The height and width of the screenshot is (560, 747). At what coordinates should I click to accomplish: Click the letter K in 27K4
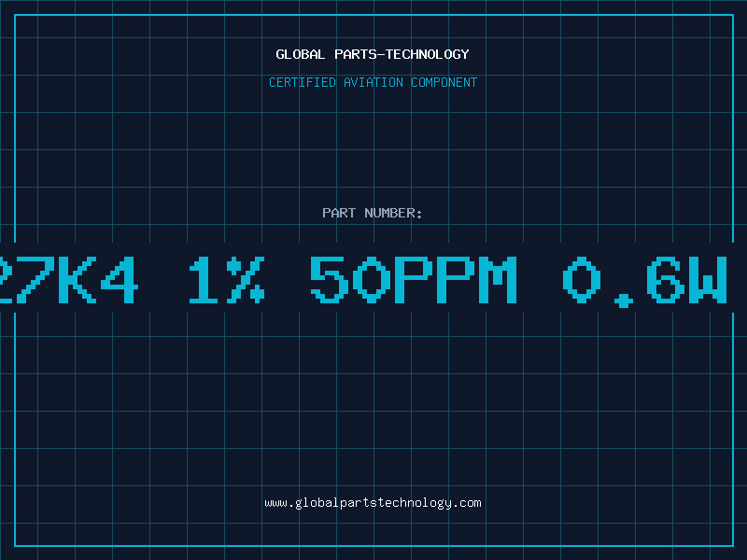click(78, 280)
